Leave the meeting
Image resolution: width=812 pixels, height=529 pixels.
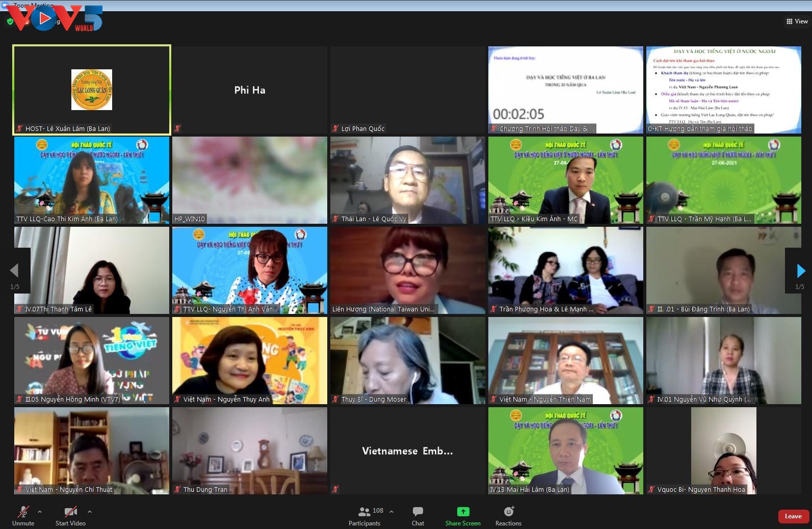point(793,516)
